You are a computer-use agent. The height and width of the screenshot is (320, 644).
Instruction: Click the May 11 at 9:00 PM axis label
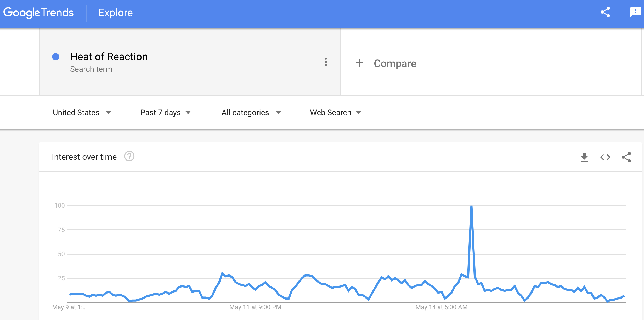click(255, 307)
